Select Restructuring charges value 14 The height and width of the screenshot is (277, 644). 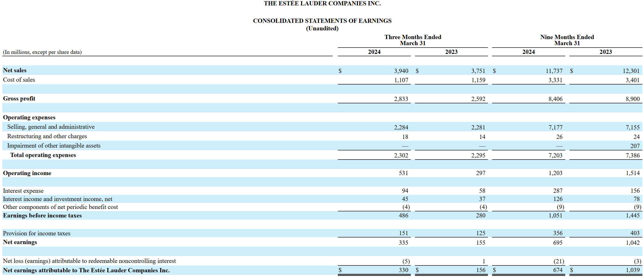tap(482, 137)
